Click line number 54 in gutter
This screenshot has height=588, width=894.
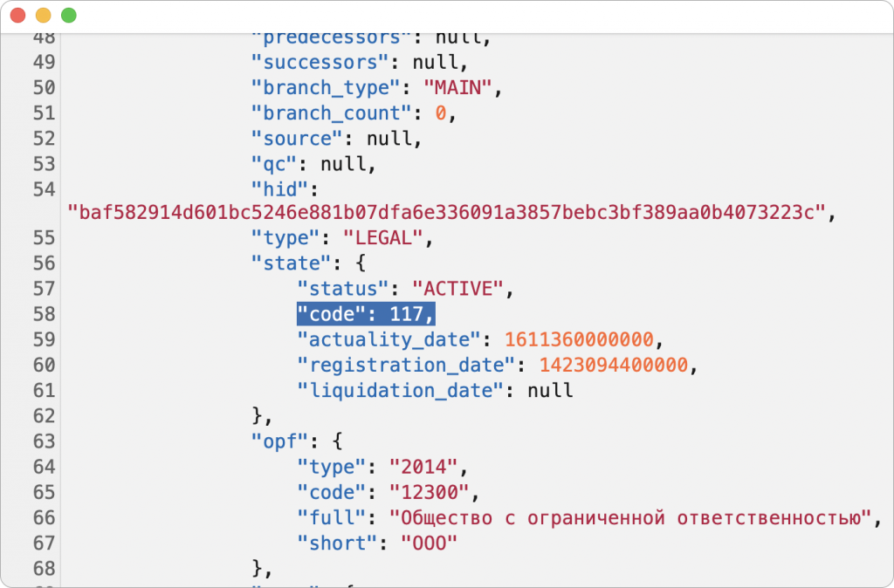[x=44, y=189]
